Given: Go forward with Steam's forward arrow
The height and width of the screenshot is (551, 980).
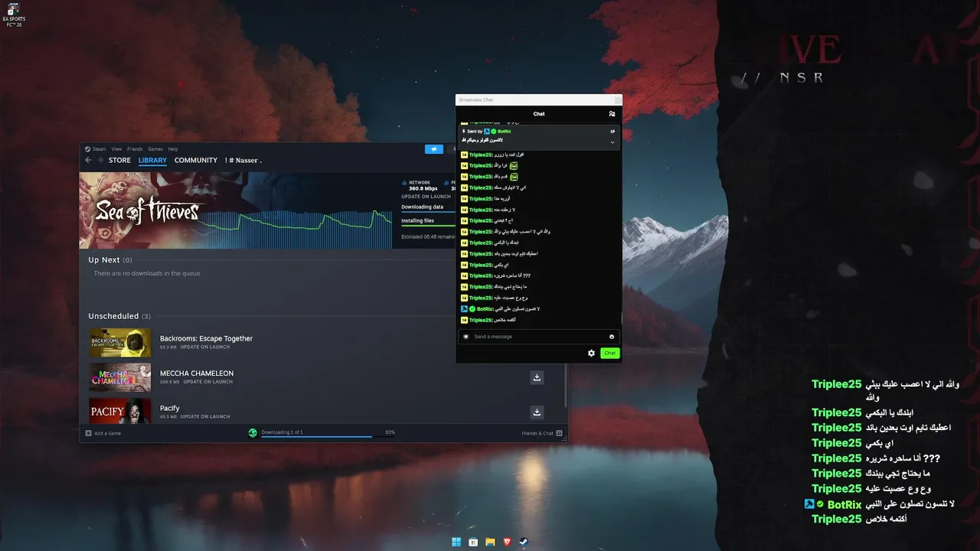Looking at the screenshot, I should pyautogui.click(x=100, y=161).
